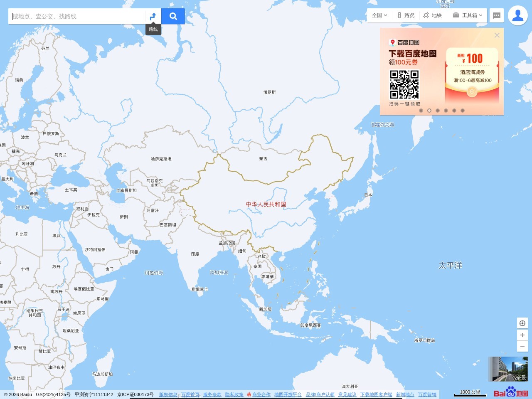Select the route planning icon beside search box
This screenshot has width=532, height=399.
pos(153,16)
